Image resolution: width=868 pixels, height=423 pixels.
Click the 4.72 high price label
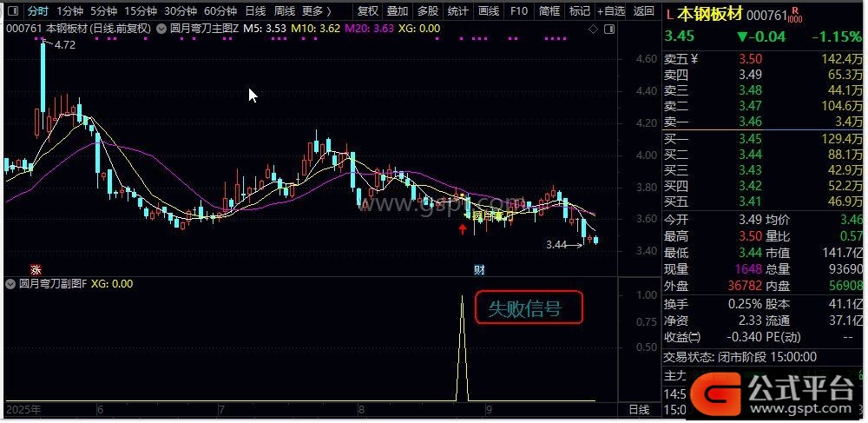click(65, 45)
